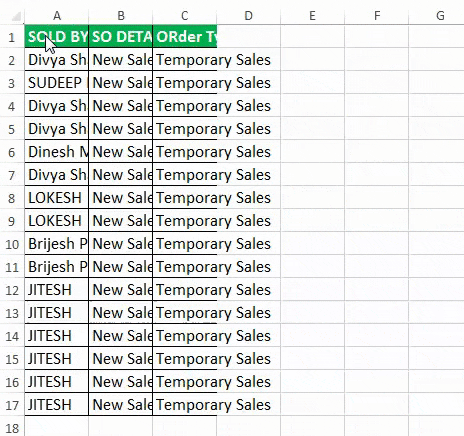Click the ORder Ty header cell

[185, 37]
